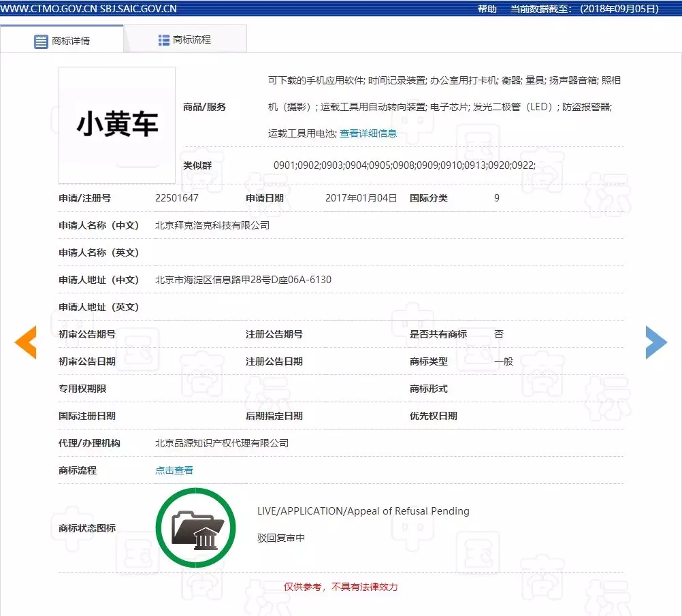Click the 申请人地址（英文） label

click(x=99, y=307)
